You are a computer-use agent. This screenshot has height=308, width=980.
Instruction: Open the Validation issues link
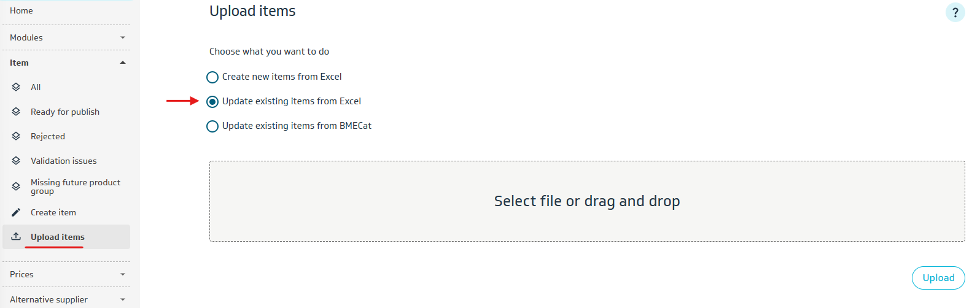click(x=64, y=161)
